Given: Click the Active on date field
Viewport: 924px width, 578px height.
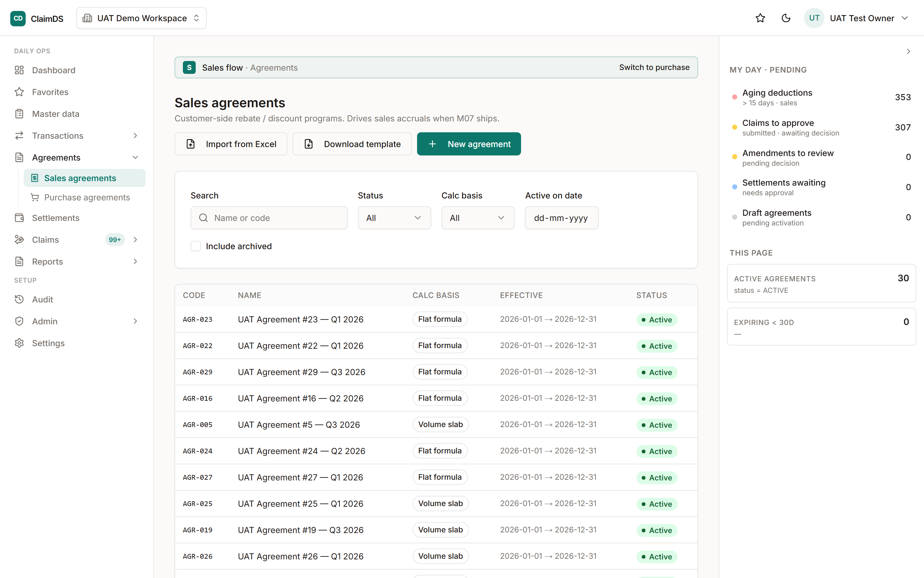Looking at the screenshot, I should pos(561,217).
